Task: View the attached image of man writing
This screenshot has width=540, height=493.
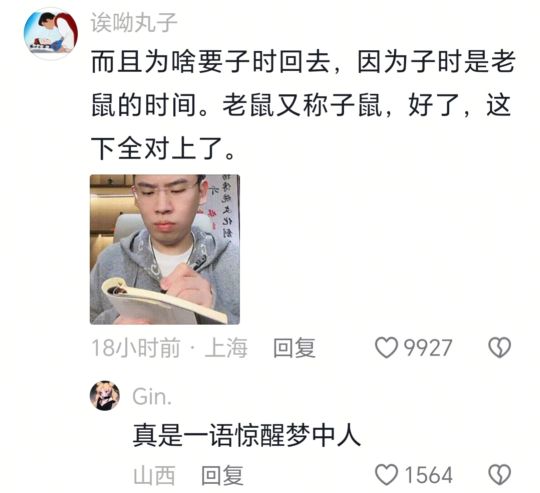Action: 165,250
